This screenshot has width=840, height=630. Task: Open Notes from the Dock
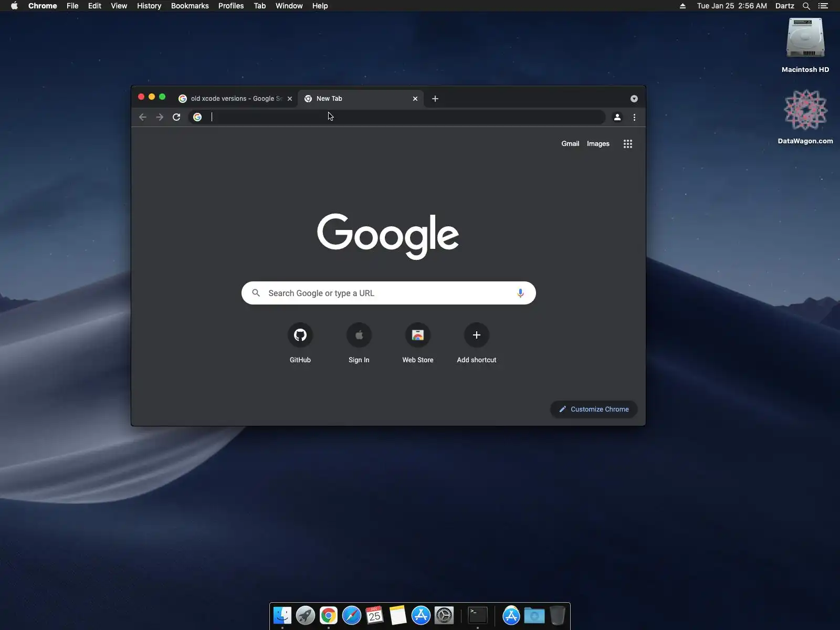[x=398, y=615]
